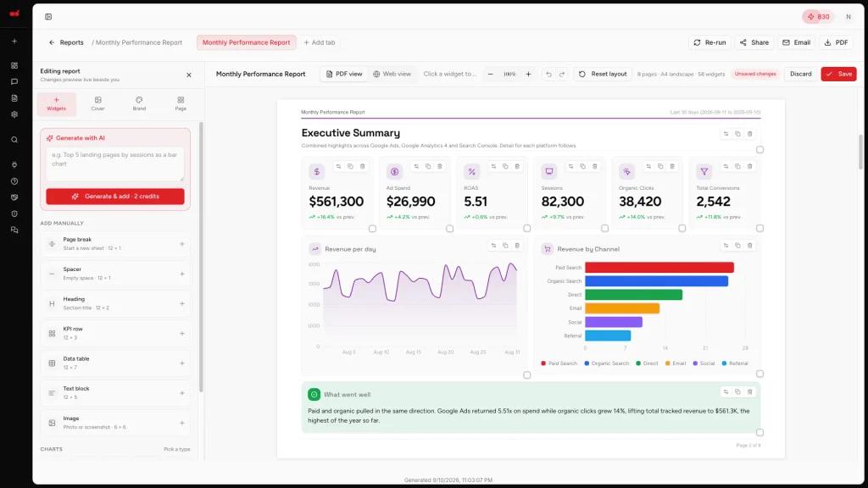Add a Spacer widget with its plus
The image size is (868, 488).
pos(181,274)
